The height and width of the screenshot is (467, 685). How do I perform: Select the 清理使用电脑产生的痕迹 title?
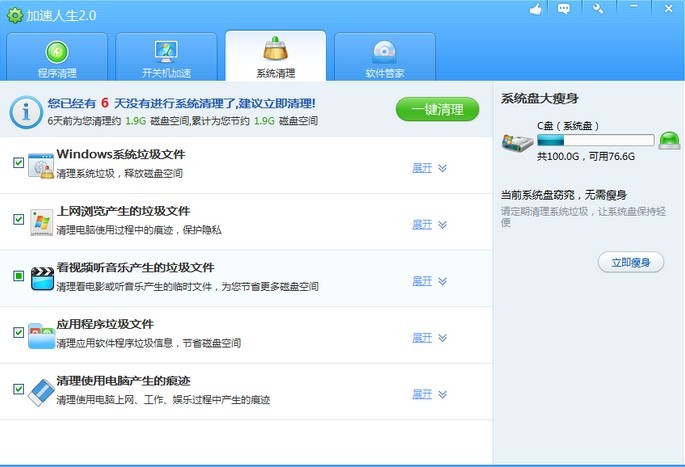[123, 381]
